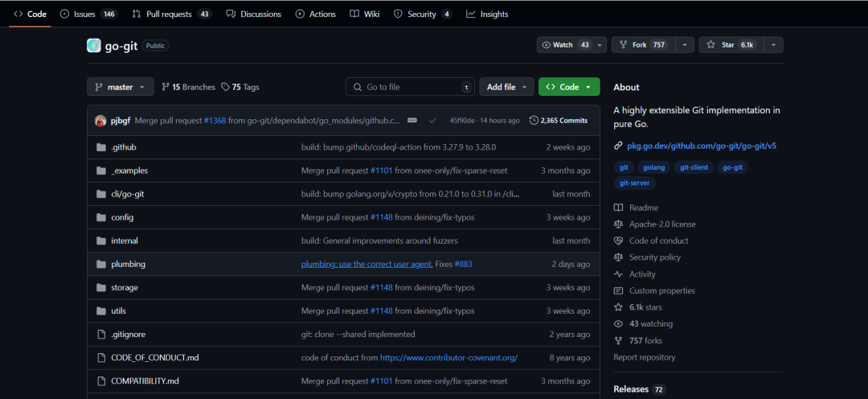
Task: Open the Code tab
Action: [x=30, y=14]
